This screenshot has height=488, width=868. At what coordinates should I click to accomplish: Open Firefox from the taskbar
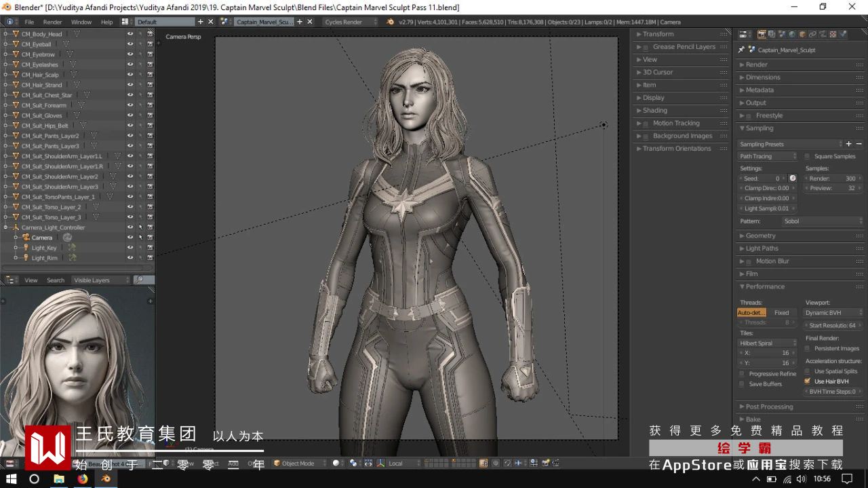[82, 478]
